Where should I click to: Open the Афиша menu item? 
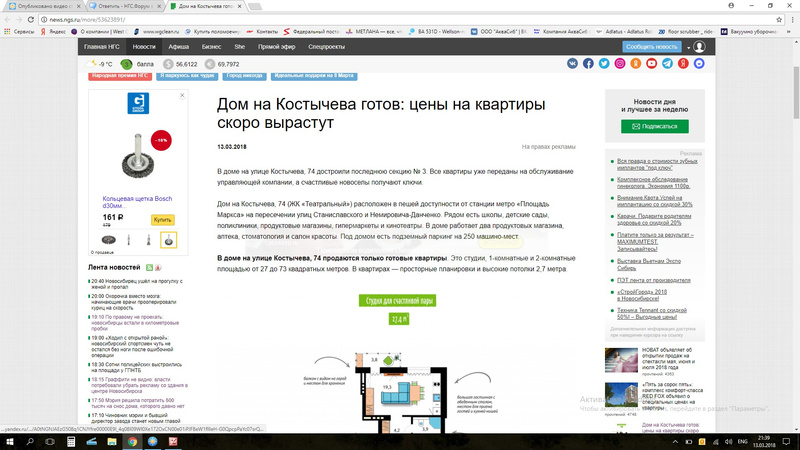coord(179,47)
